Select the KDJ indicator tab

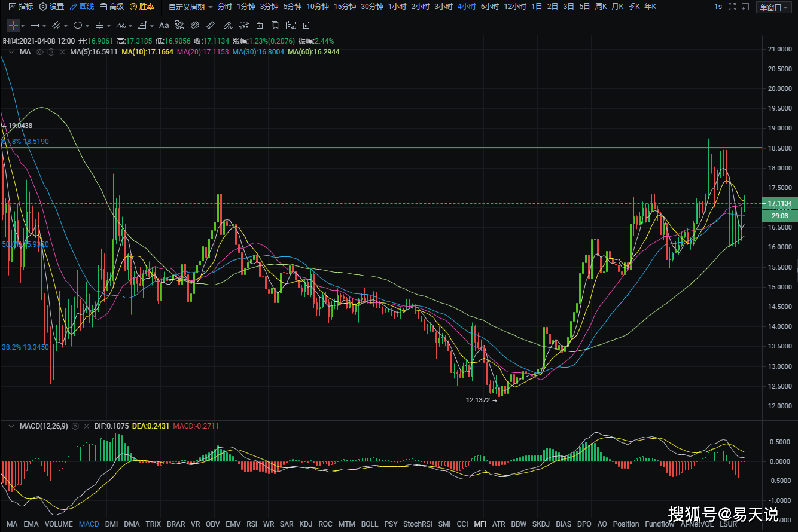[306, 524]
